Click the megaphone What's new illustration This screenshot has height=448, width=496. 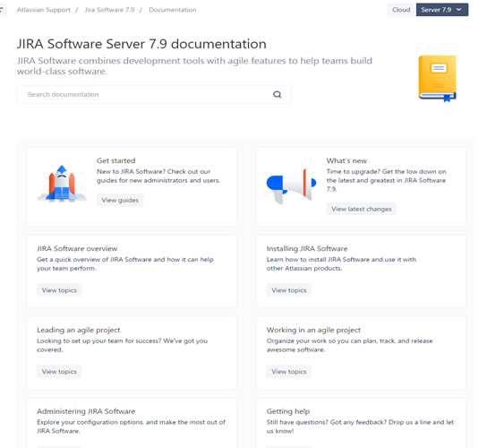point(291,185)
